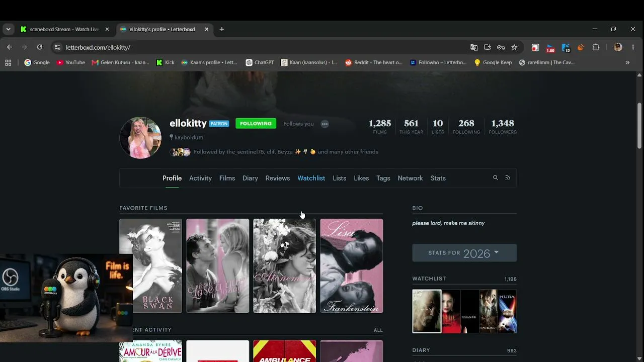Viewport: 644px width, 362px height.
Task: Open the YouTube bookmark
Action: [70, 62]
